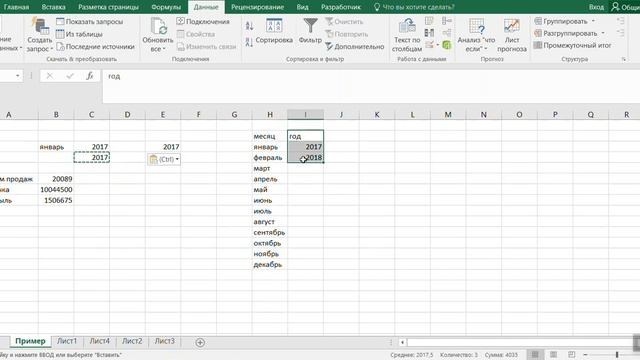Select header cell месяц
Viewport: 640px width, 360px height.
(270, 136)
